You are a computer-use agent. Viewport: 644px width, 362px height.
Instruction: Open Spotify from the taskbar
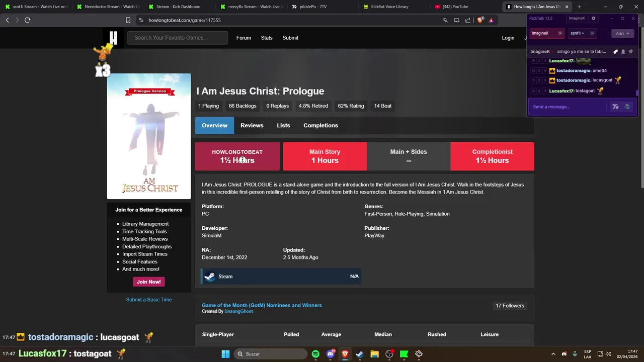coord(315,354)
